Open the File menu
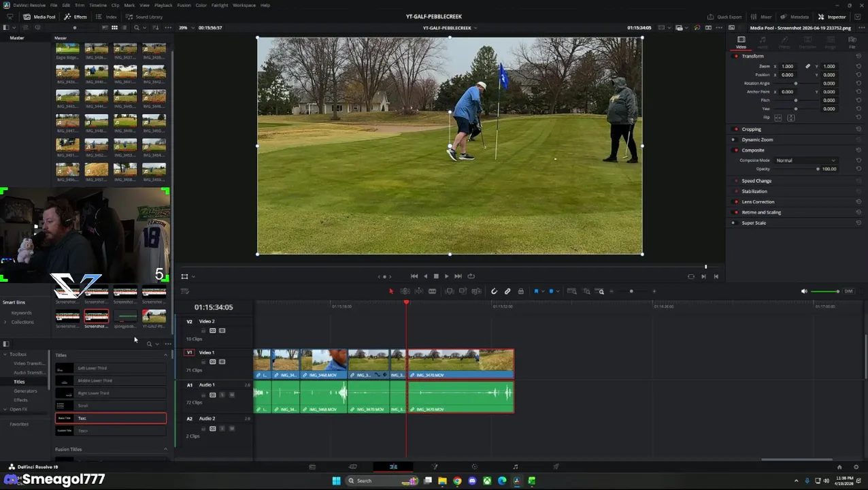The height and width of the screenshot is (490, 868). pos(54,5)
